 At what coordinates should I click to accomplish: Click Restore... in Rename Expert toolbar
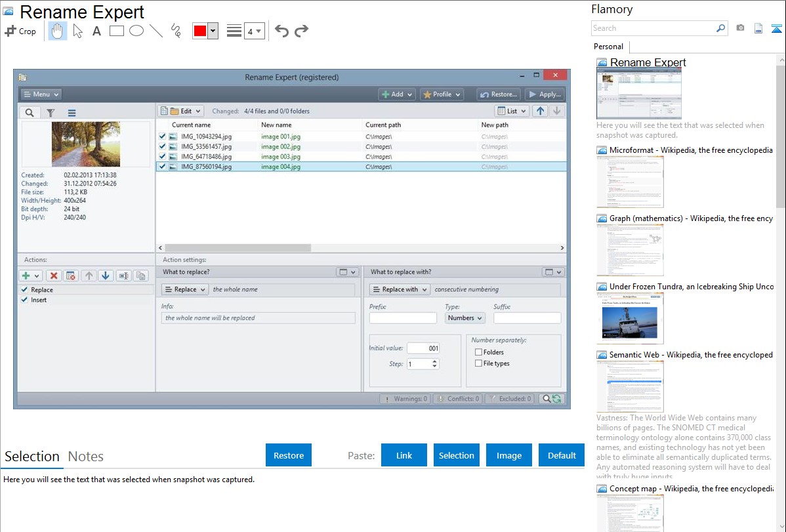[x=498, y=94]
